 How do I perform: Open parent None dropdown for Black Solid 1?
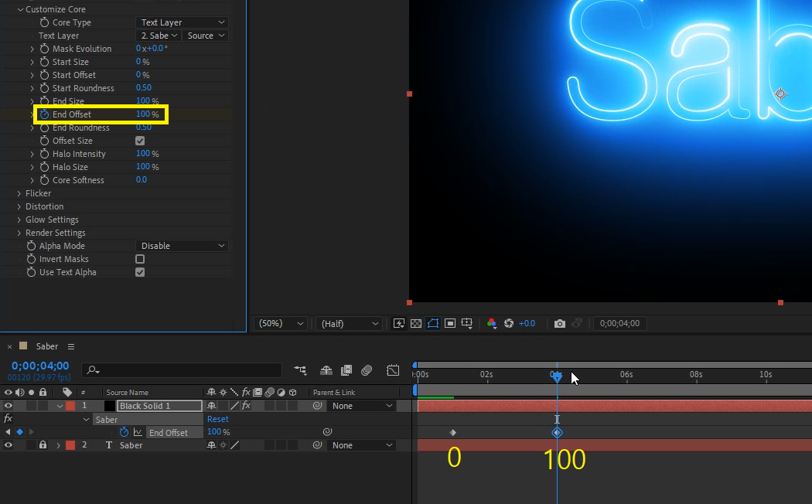pos(361,406)
